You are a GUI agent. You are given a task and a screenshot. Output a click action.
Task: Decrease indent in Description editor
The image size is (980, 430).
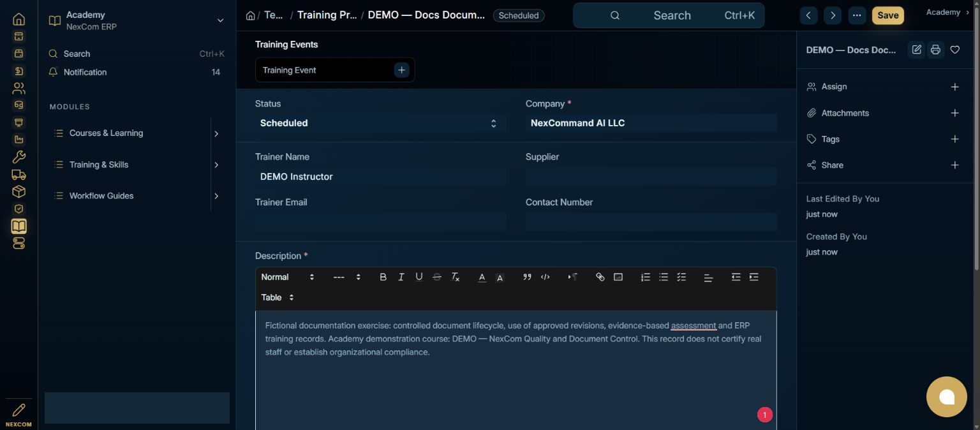[x=736, y=277]
